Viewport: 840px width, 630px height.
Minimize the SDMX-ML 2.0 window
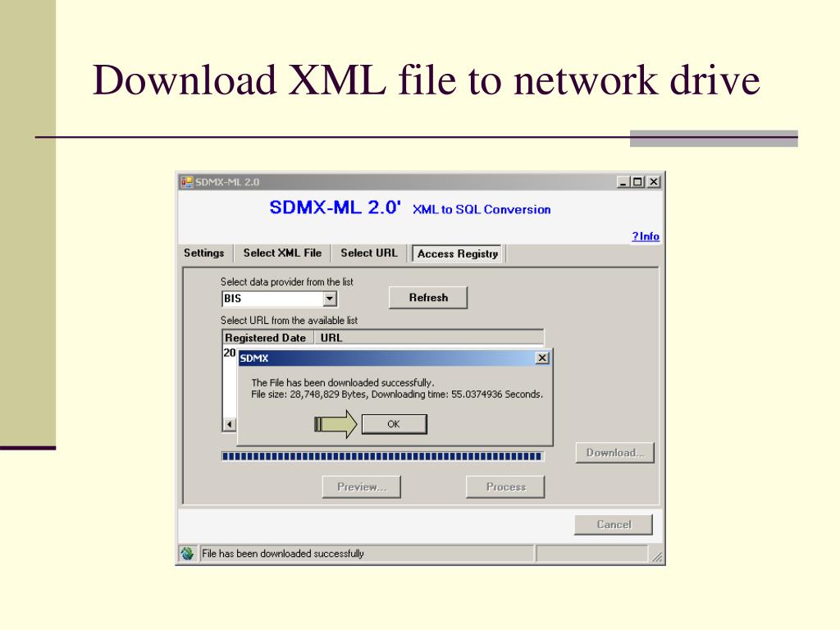coord(623,182)
